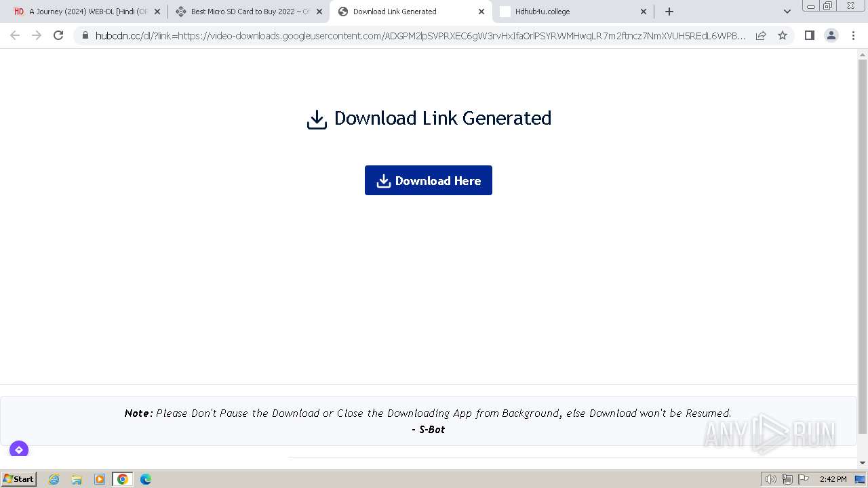View site security lock information
The height and width of the screenshot is (488, 868).
click(85, 35)
